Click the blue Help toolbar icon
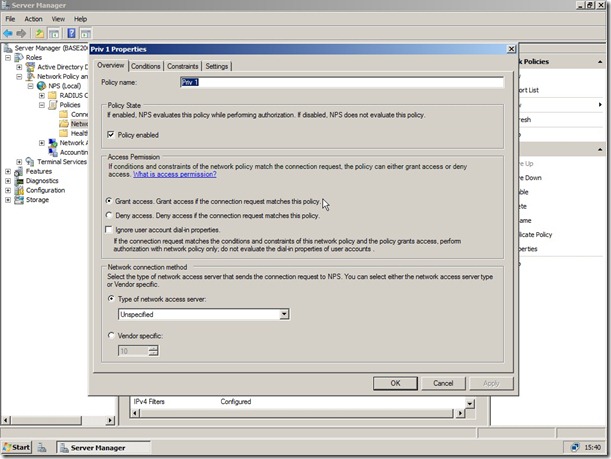Viewport: 611px width, 459px height. point(71,33)
